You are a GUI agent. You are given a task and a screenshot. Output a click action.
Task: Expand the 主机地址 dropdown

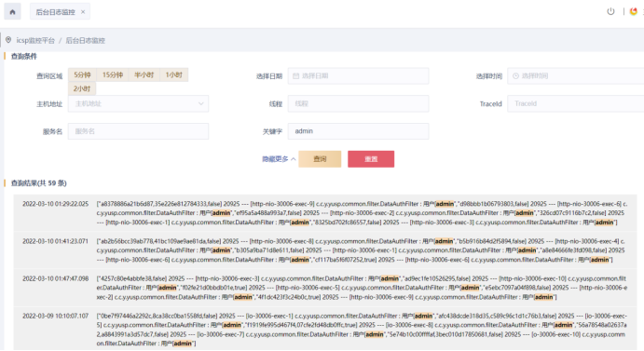point(139,103)
